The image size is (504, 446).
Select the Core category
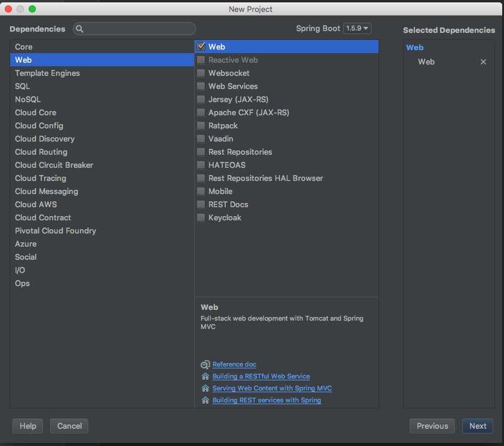coord(102,47)
